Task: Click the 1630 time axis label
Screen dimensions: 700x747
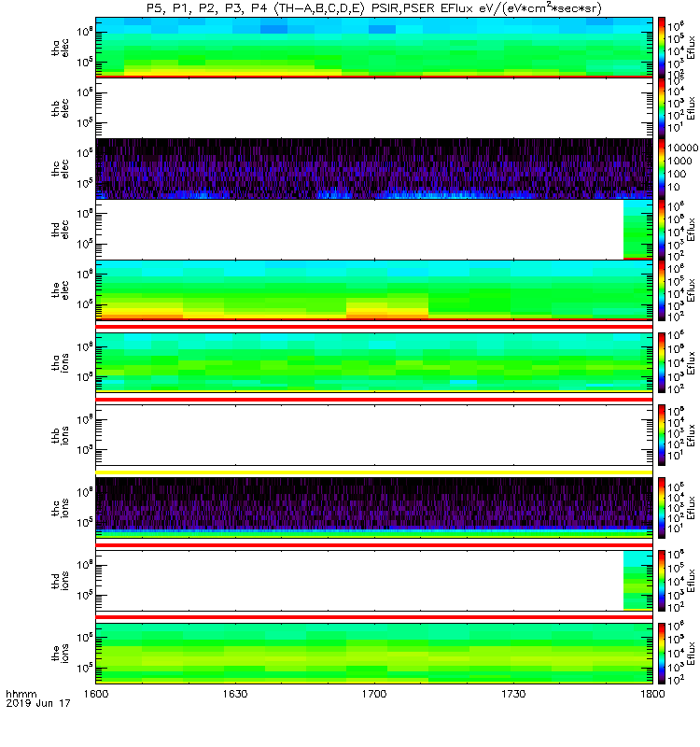Action: (x=235, y=694)
